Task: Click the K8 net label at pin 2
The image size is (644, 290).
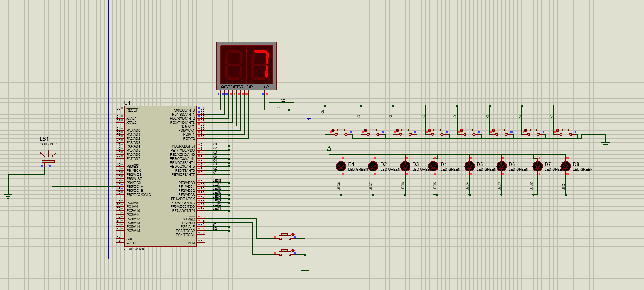Action: coord(215,144)
